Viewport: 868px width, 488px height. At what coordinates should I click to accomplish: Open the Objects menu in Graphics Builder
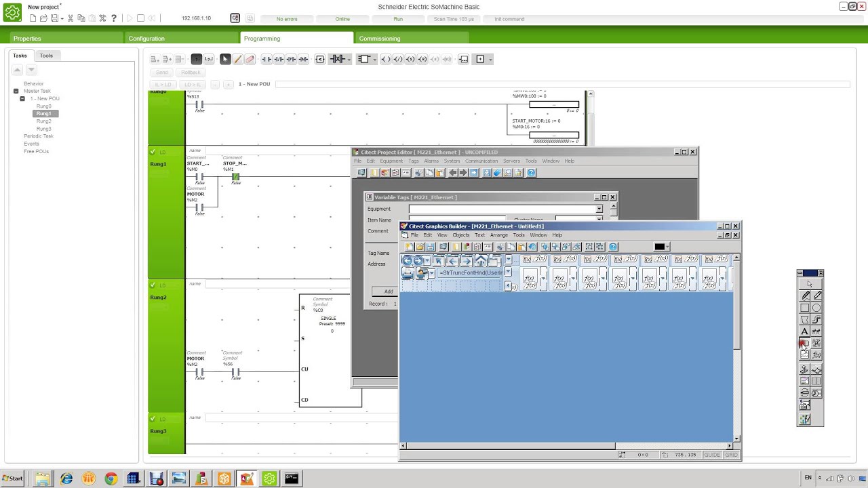point(460,235)
